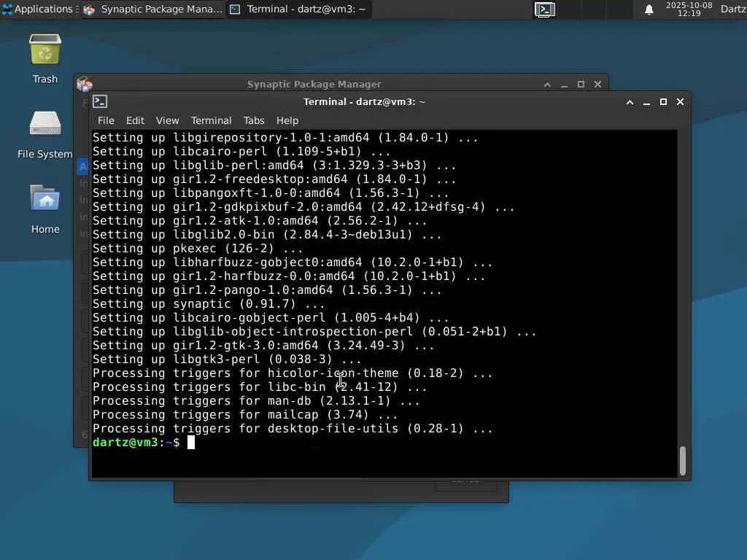Switch to Terminal taskbar button in panel

[x=298, y=9]
